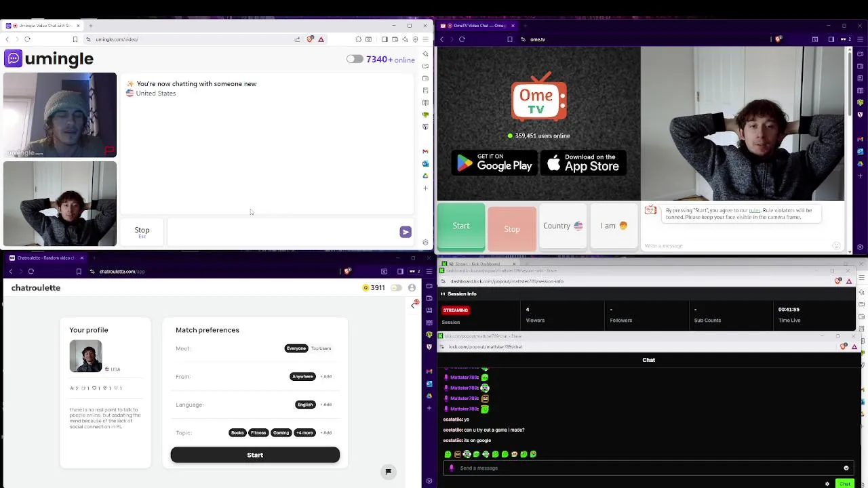The width and height of the screenshot is (868, 488).
Task: Click the Umingle logo icon
Action: pos(13,58)
